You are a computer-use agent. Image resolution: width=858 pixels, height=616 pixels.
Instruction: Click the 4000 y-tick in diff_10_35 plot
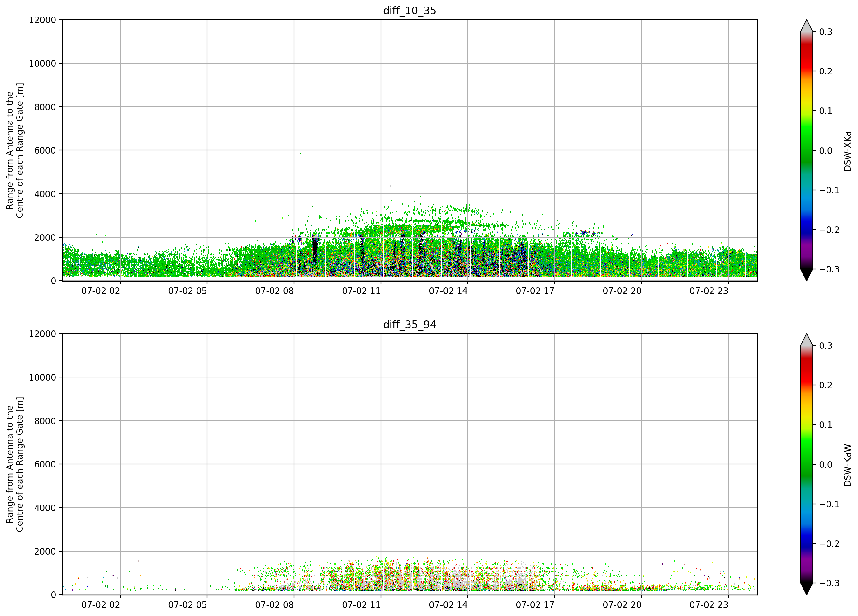(45, 194)
